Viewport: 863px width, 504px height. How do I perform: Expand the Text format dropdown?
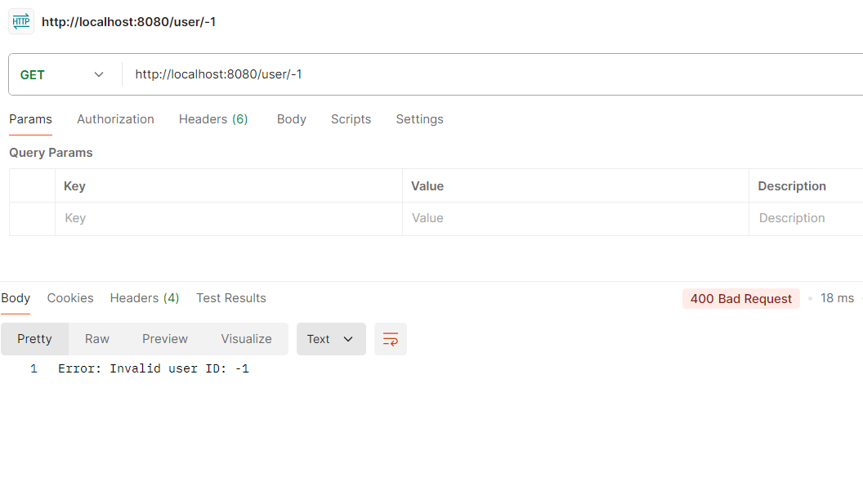tap(330, 339)
